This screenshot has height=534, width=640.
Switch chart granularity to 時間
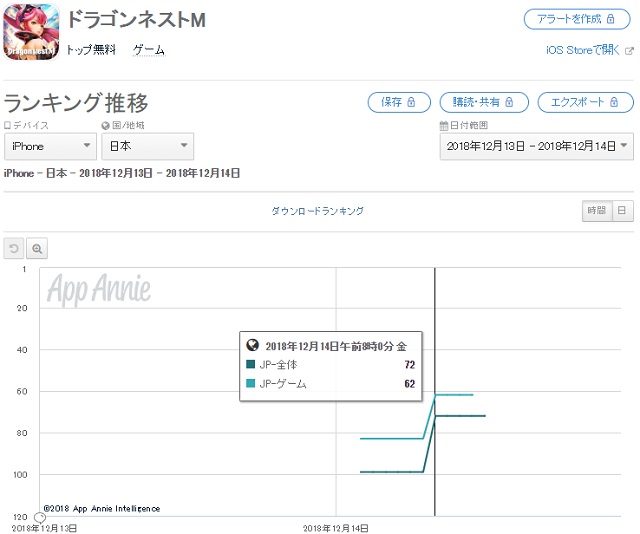[x=597, y=211]
